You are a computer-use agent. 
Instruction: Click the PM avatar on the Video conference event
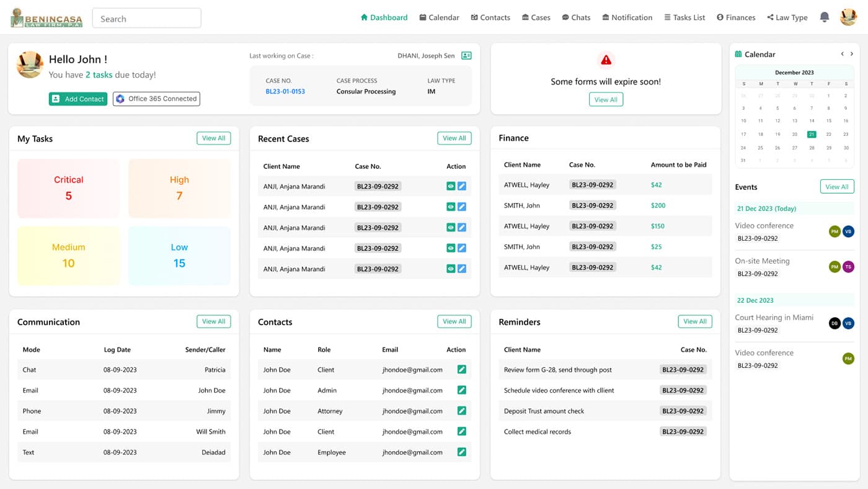[835, 231]
